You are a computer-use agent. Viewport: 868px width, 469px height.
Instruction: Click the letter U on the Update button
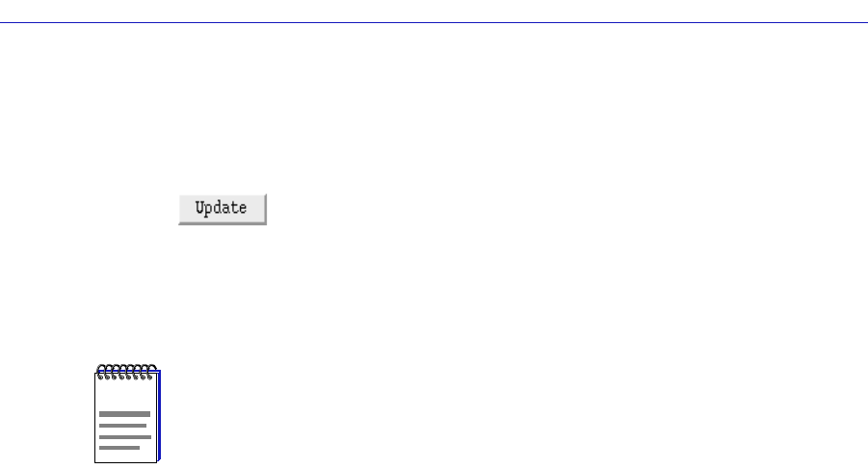(x=199, y=207)
